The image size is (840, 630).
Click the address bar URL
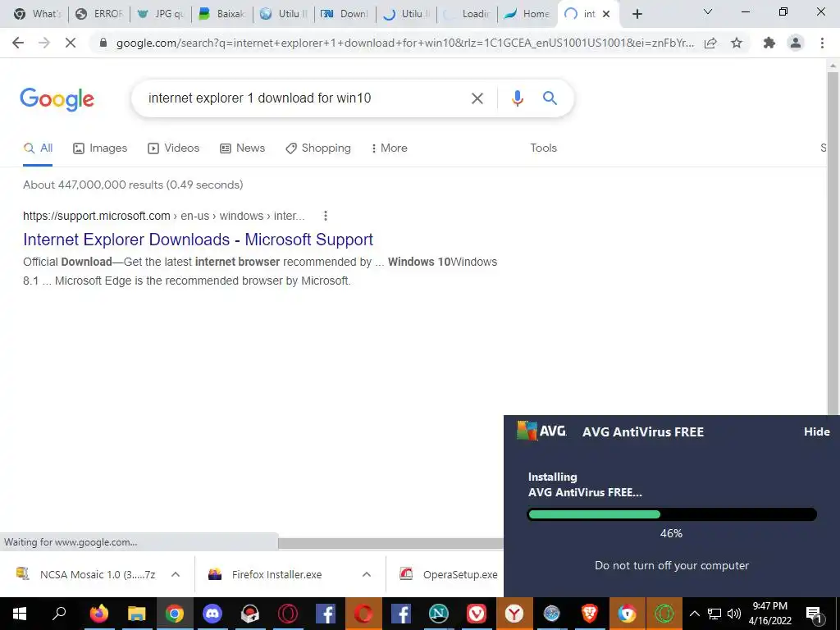click(405, 43)
